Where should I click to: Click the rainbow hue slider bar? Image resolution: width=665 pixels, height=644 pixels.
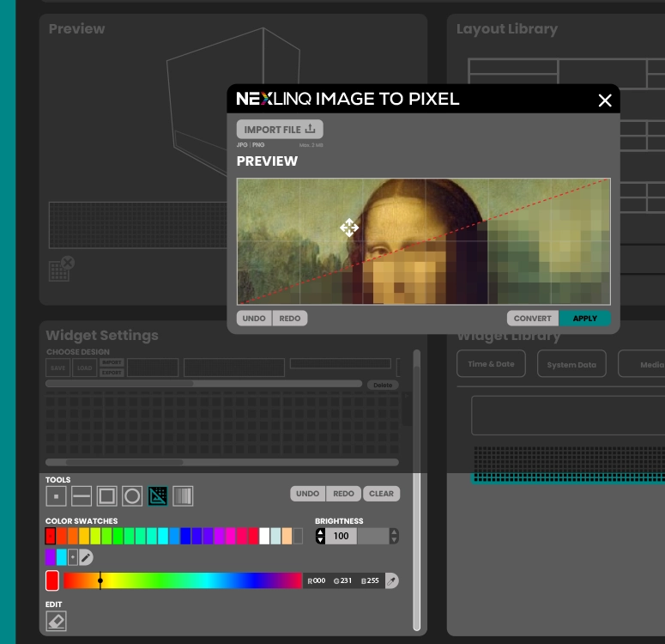pos(183,580)
